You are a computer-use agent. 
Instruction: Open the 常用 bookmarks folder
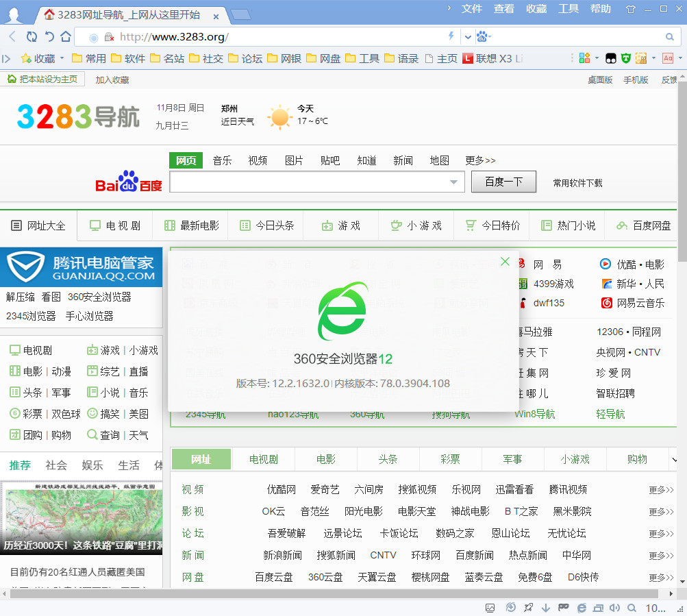pyautogui.click(x=89, y=58)
